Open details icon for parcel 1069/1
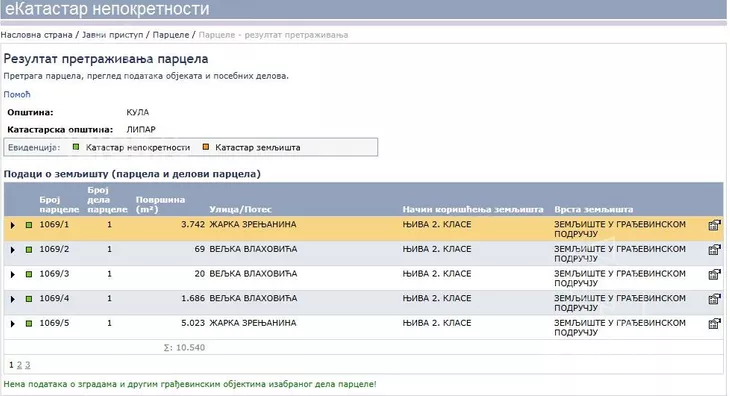Image resolution: width=730 pixels, height=396 pixels. (x=714, y=225)
